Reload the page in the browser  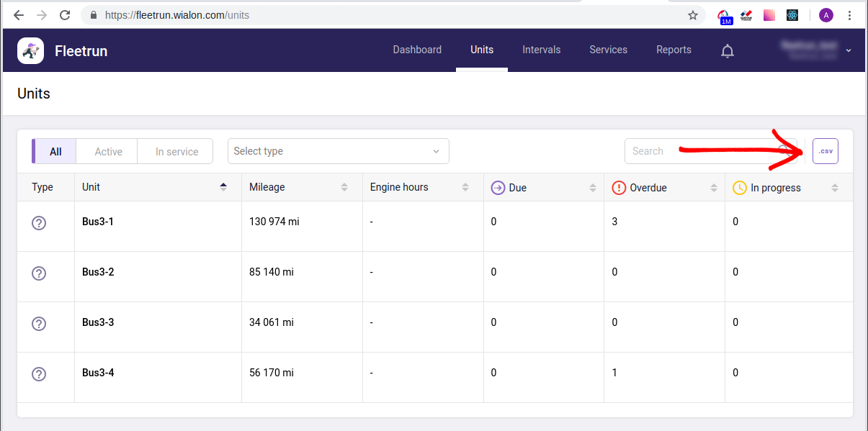tap(65, 15)
